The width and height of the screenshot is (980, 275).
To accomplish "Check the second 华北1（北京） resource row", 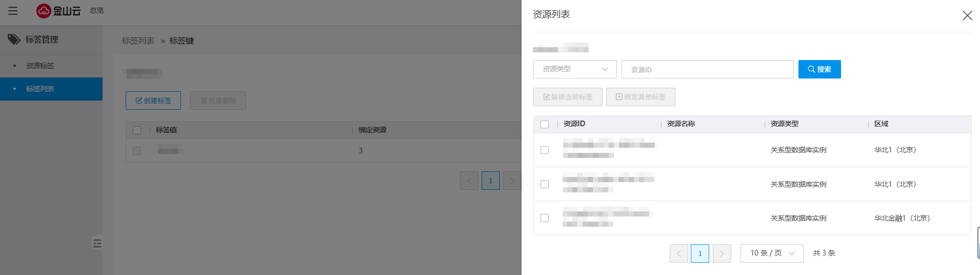I will (545, 184).
